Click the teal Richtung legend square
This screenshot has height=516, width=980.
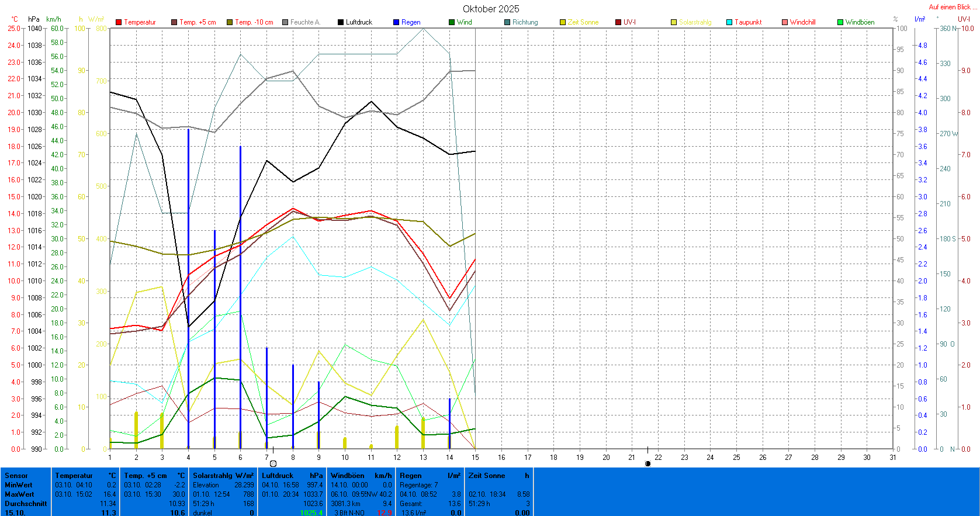[x=507, y=22]
